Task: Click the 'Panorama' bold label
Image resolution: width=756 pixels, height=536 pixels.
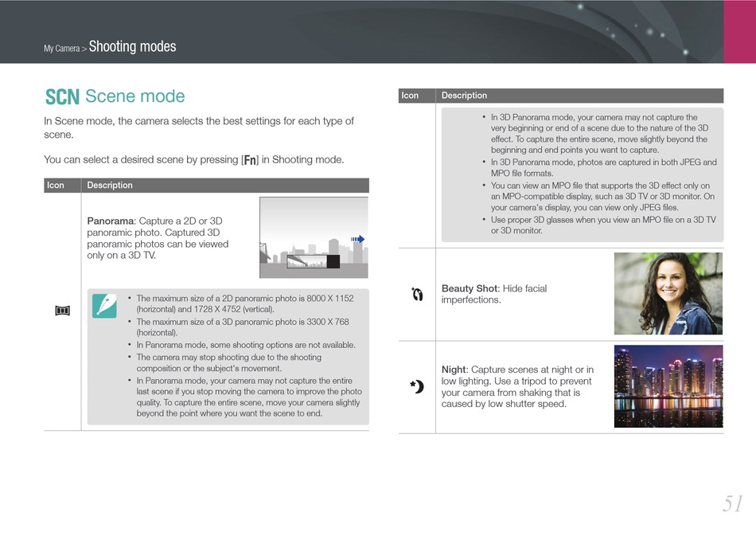Action: click(x=111, y=221)
